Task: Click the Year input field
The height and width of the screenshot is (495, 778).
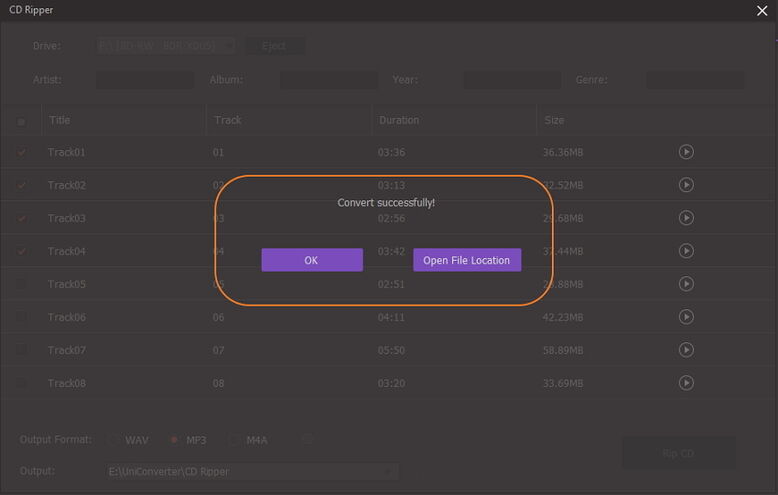Action: (513, 80)
